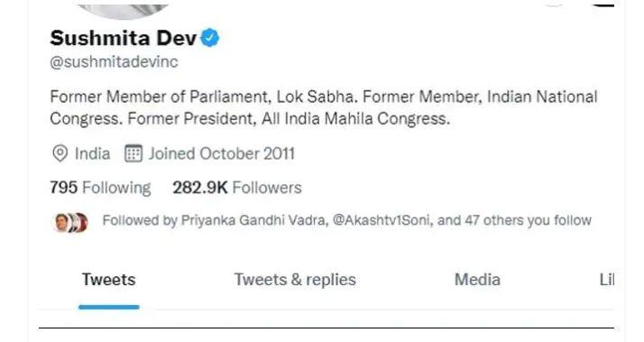Viewport: 644px width, 342px height.
Task: Open the partially visible profile picture at top
Action: pos(123,10)
